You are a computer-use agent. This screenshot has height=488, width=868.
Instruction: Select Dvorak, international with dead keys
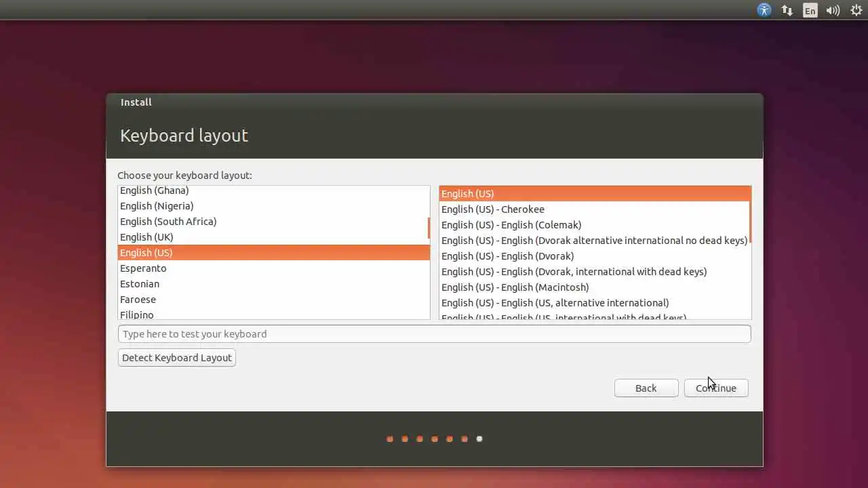tap(594, 272)
